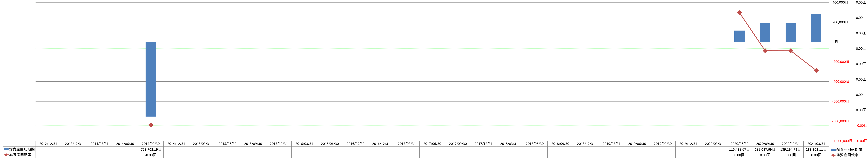Click the 2014/03/31 date header
This screenshot has height=158, width=868.
[x=99, y=144]
